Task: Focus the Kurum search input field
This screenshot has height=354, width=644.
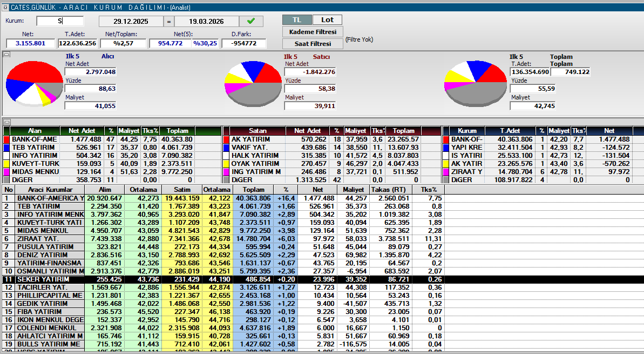Action: [x=60, y=21]
